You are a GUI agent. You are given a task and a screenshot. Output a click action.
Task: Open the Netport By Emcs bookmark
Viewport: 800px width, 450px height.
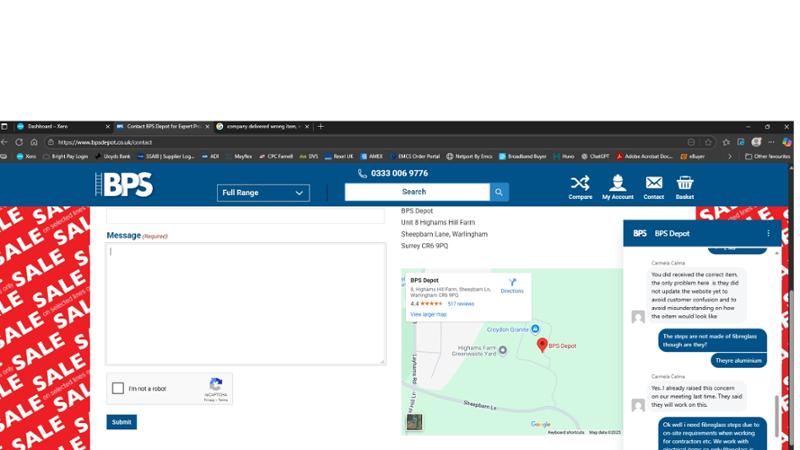[469, 157]
